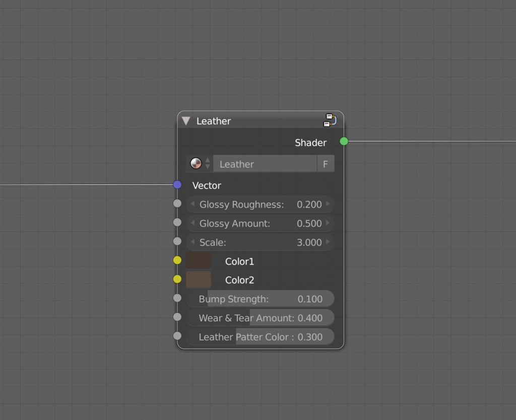Click the up-down stepper beside the sphere icon
This screenshot has width=516, height=420.
click(x=207, y=163)
